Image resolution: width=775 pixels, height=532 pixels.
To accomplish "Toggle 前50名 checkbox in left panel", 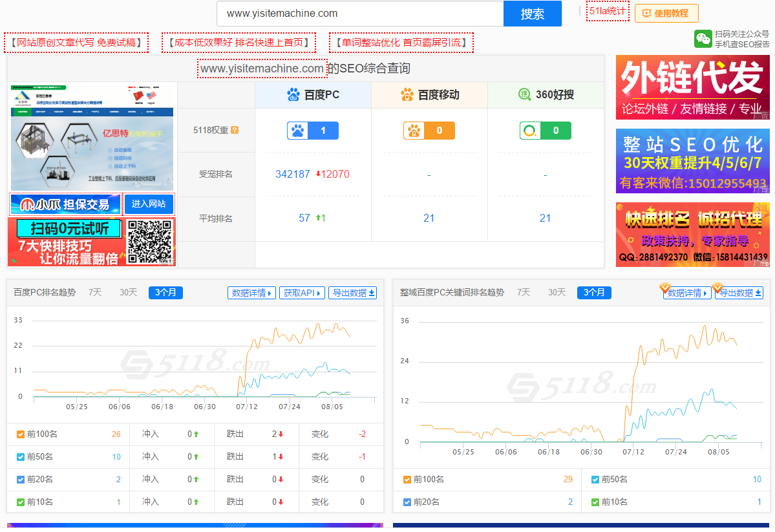I will click(20, 458).
